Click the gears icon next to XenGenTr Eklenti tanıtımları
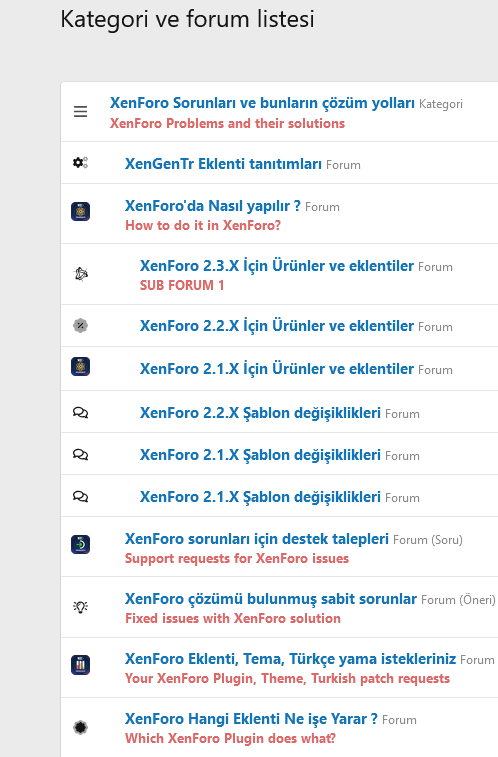The image size is (498, 757). click(x=81, y=163)
